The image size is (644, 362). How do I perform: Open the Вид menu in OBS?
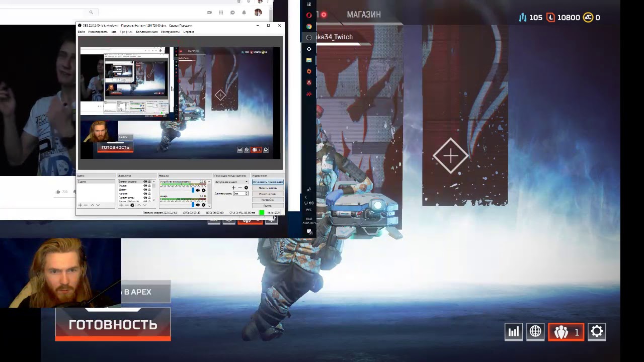(114, 32)
